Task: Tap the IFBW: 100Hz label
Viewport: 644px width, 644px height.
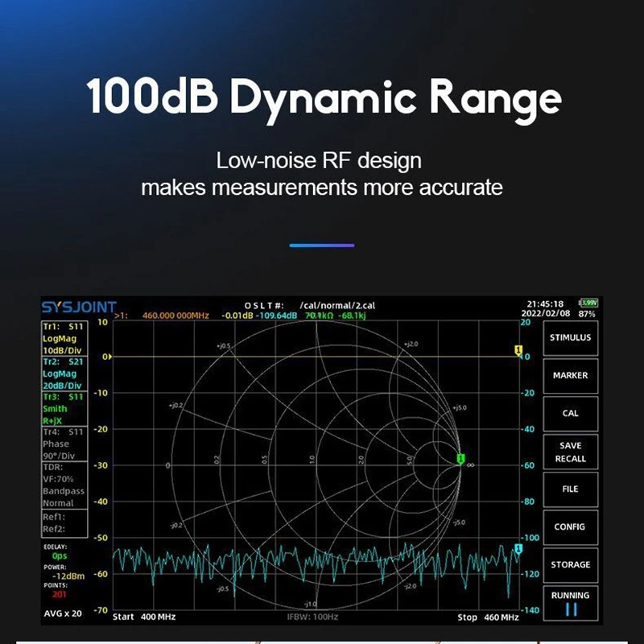Action: coord(312,617)
